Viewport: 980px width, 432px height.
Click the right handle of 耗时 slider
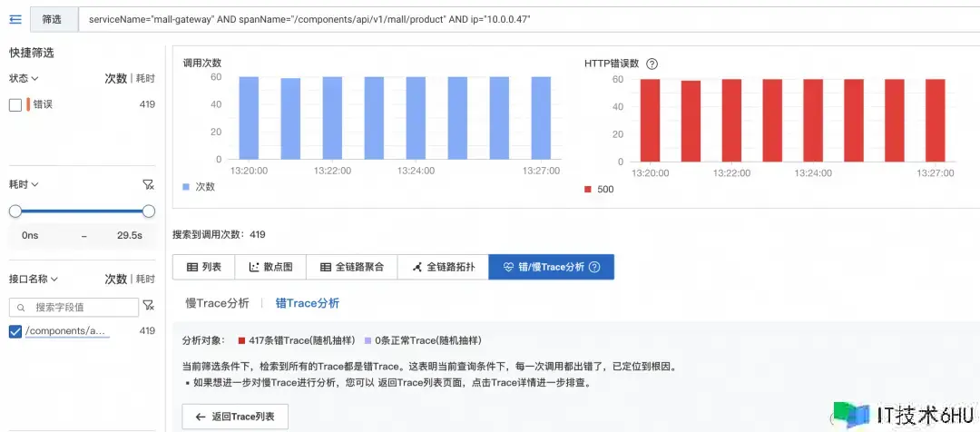click(x=149, y=211)
